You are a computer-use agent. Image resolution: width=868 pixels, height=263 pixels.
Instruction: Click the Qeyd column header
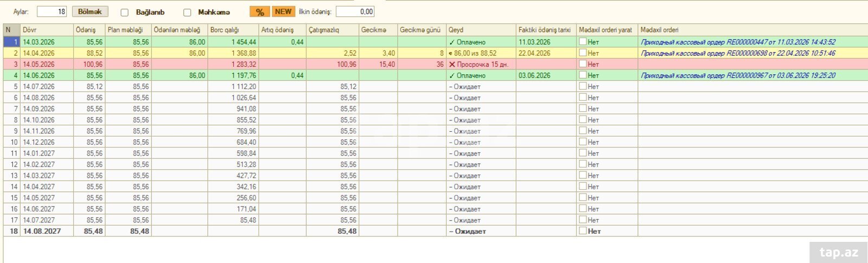[481, 30]
